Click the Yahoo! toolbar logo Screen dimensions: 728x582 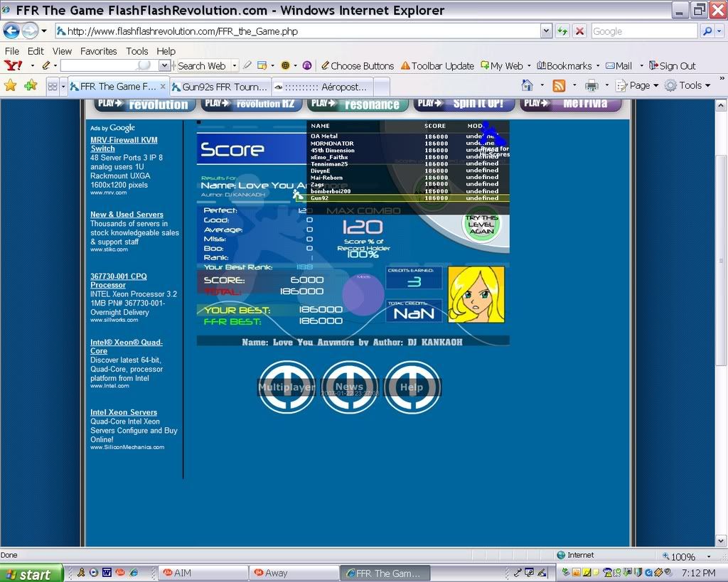(13, 66)
